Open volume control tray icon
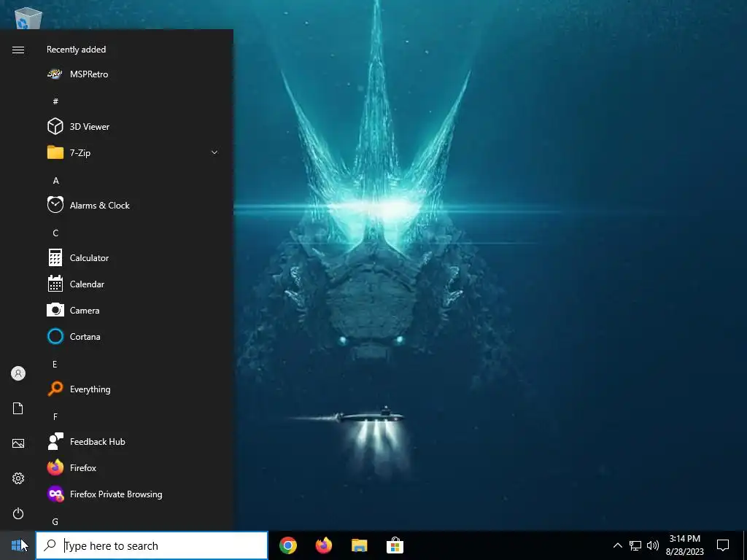Screen dimensions: 747x560 (653, 545)
